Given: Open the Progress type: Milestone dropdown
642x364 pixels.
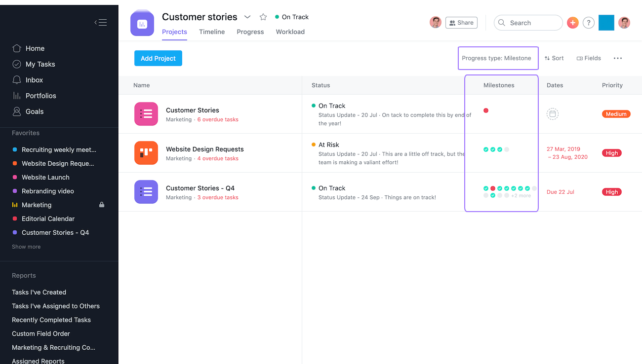Looking at the screenshot, I should [x=496, y=58].
